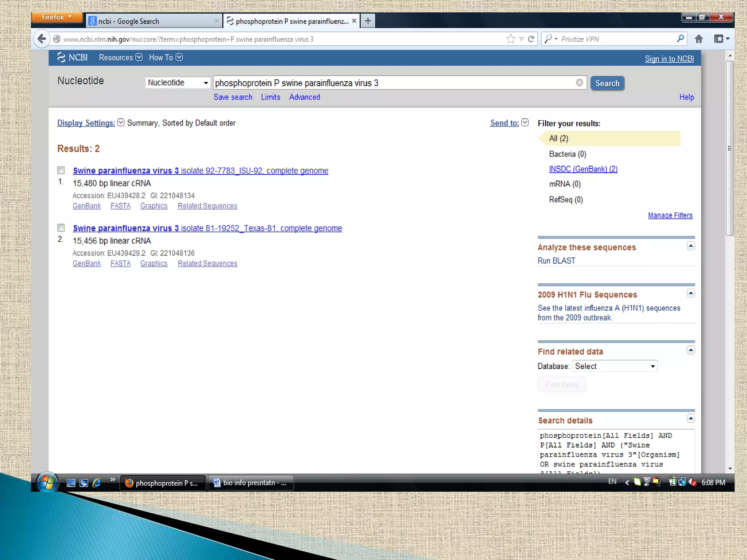
Task: Expand the Find related data Database select
Action: click(x=615, y=366)
